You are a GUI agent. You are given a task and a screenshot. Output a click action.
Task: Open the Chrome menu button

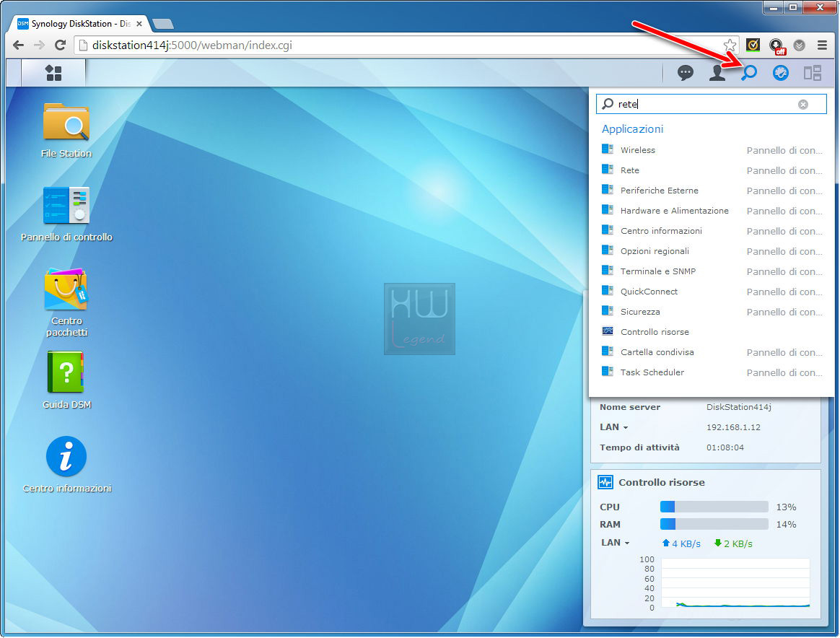(822, 45)
